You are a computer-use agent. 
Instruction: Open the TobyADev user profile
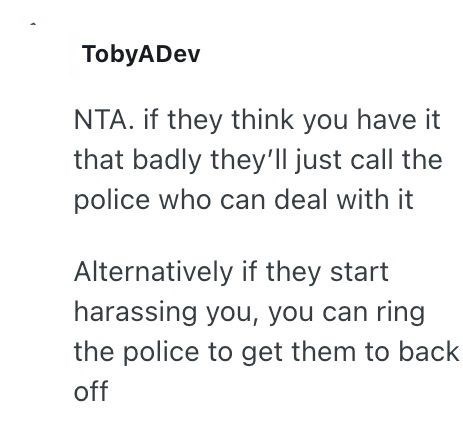pyautogui.click(x=141, y=54)
